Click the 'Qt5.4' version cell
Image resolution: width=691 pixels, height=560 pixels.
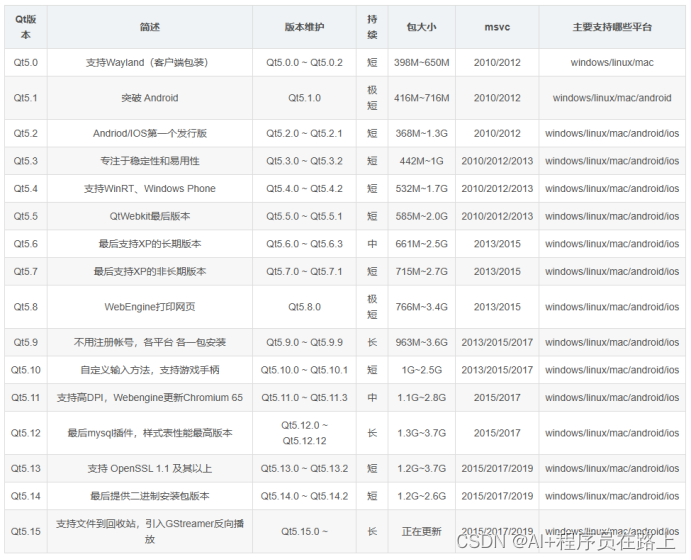26,189
